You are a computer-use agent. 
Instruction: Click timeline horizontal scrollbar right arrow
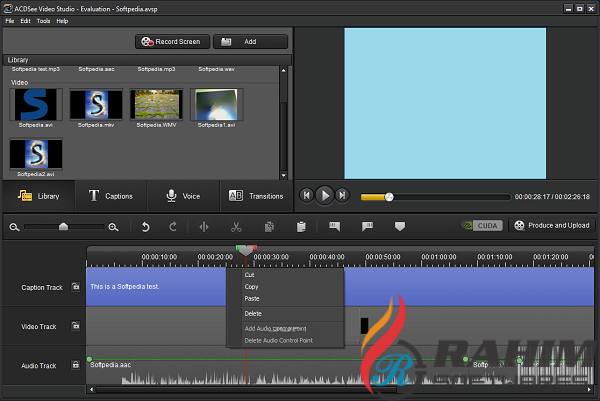point(589,390)
